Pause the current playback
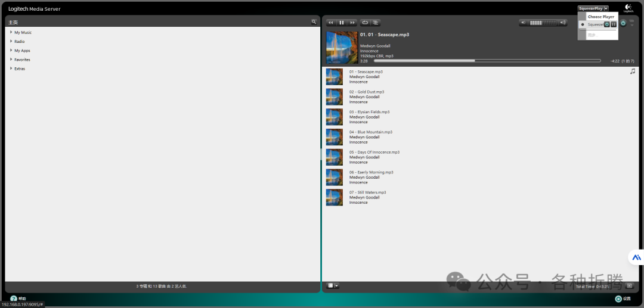 coord(342,23)
